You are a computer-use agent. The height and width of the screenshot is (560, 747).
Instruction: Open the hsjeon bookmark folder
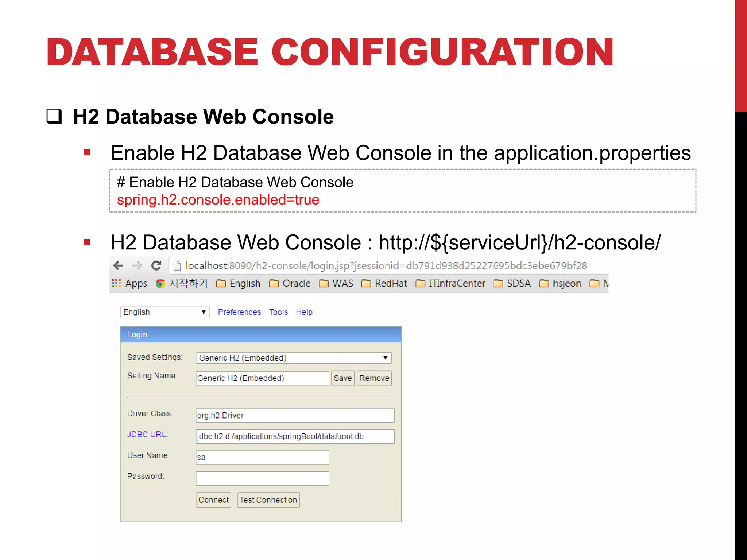coord(560,283)
